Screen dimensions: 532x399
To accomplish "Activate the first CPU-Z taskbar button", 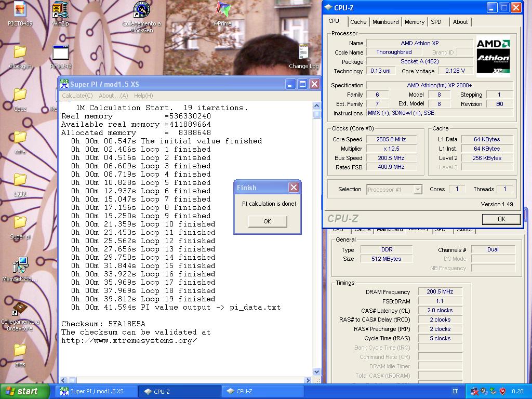I will tap(180, 391).
